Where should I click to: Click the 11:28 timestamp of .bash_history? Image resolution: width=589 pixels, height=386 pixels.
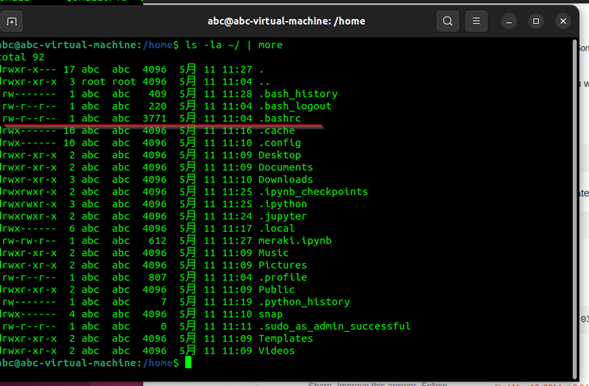pyautogui.click(x=237, y=94)
